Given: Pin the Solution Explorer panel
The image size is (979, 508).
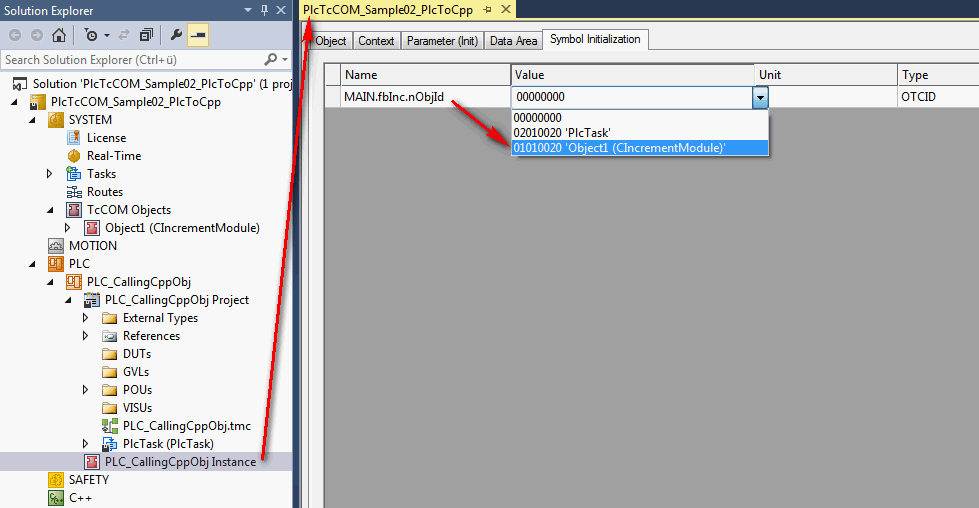Looking at the screenshot, I should (x=264, y=11).
